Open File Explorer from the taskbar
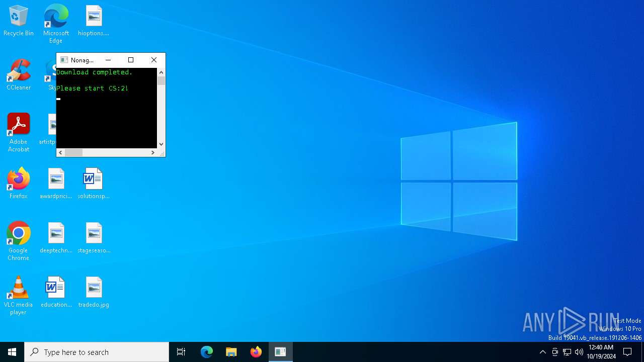This screenshot has height=362, width=644. click(x=231, y=352)
